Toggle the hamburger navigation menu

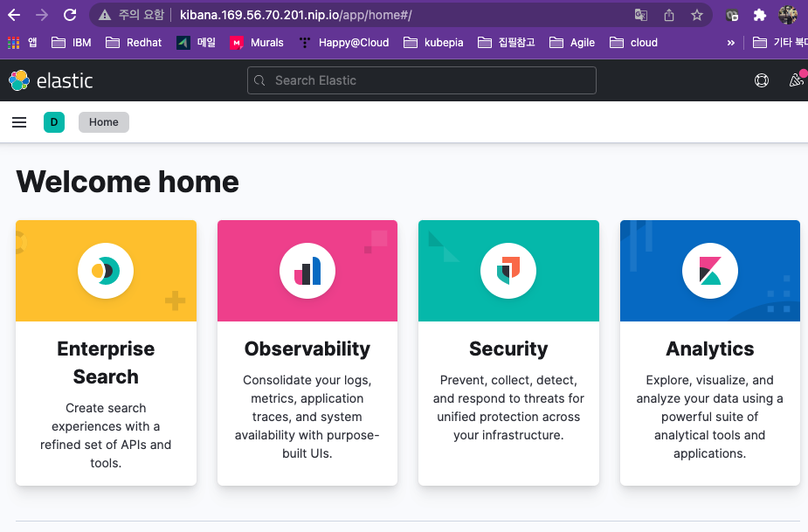tap(19, 122)
